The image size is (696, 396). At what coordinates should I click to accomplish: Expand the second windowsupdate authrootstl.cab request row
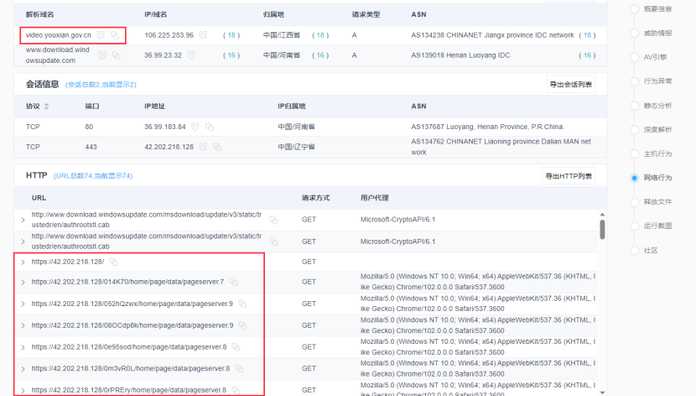pos(23,242)
